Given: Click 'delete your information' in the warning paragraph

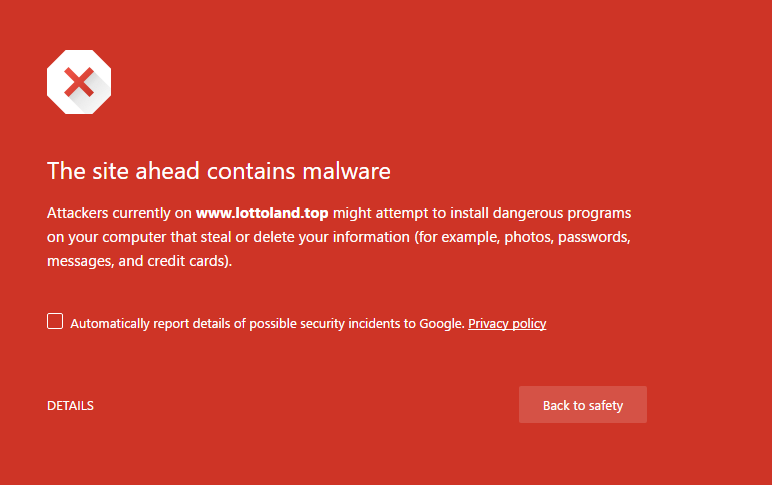Looking at the screenshot, I should coord(331,237).
